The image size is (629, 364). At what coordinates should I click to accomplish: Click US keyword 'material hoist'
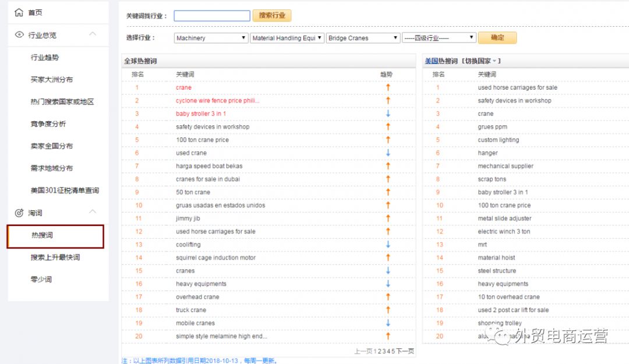pyautogui.click(x=496, y=257)
